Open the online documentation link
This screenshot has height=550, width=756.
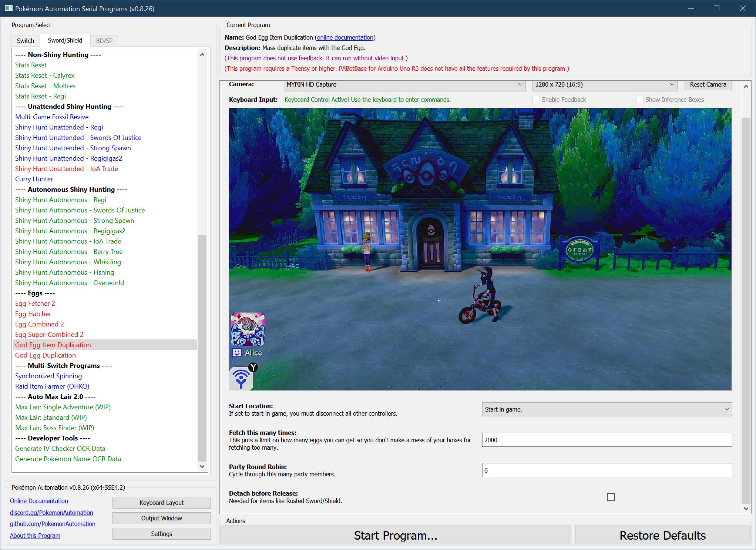345,37
